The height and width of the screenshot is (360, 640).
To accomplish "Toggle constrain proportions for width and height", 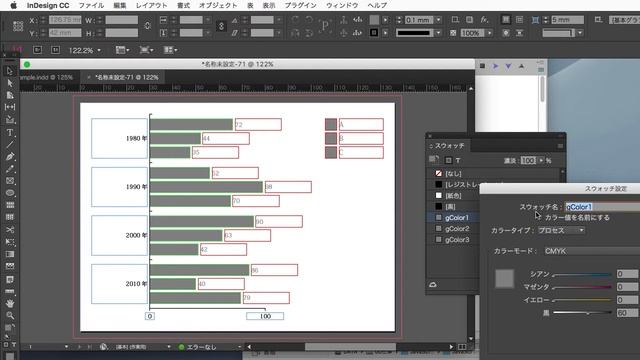I will (147, 26).
